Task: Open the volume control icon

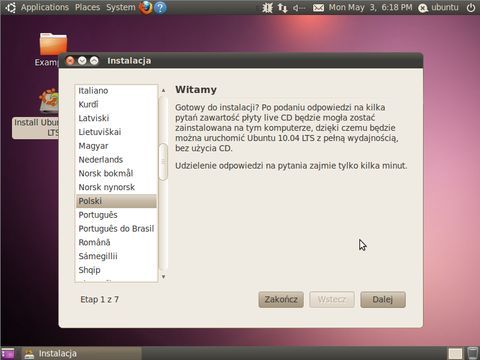Action: click(299, 7)
